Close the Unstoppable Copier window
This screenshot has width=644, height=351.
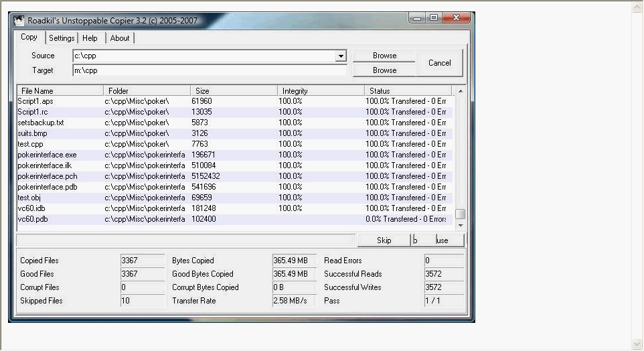tap(457, 18)
